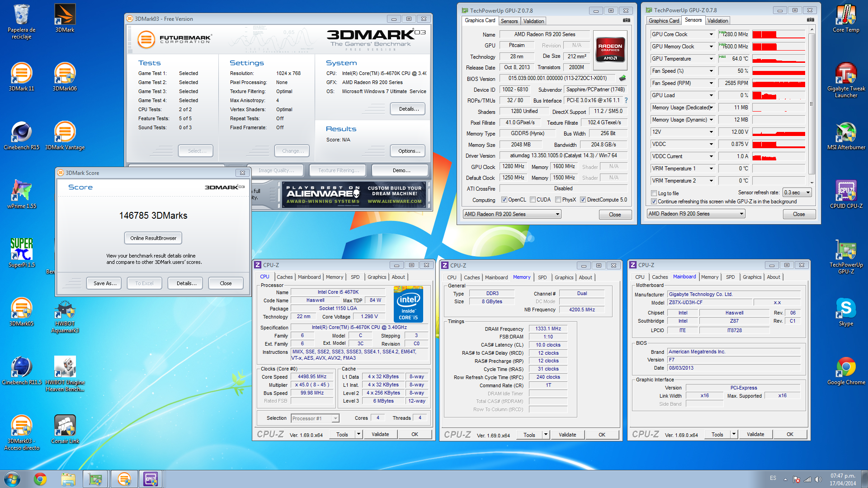Open the Fan Speed (RPM) sensor dropdown
This screenshot has width=868, height=488.
[x=711, y=83]
